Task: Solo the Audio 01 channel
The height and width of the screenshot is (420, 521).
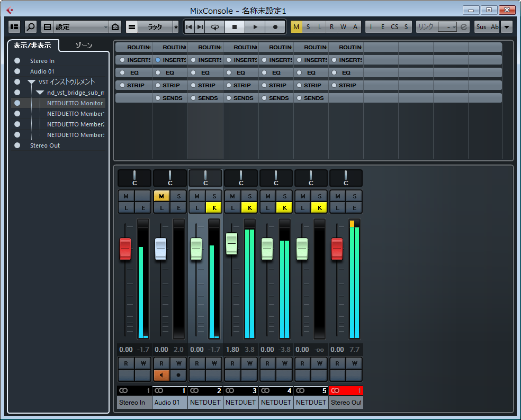Action: [x=179, y=196]
